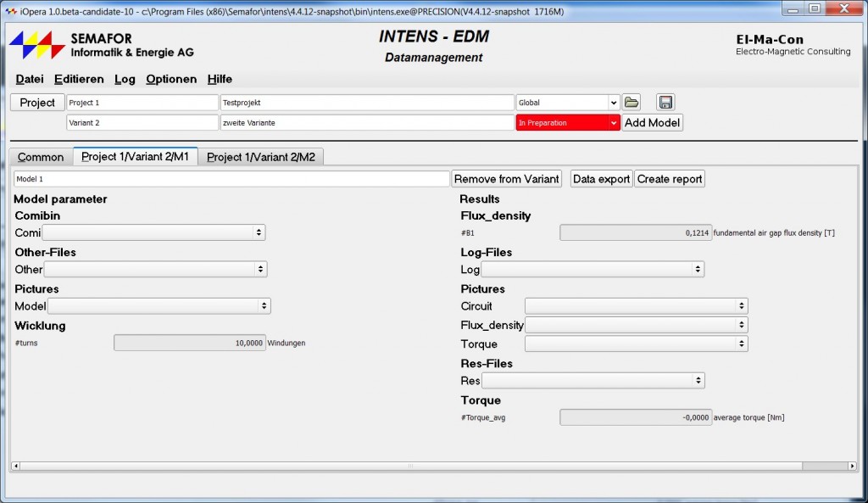868x503 pixels.
Task: Click the Create report button
Action: pyautogui.click(x=670, y=179)
